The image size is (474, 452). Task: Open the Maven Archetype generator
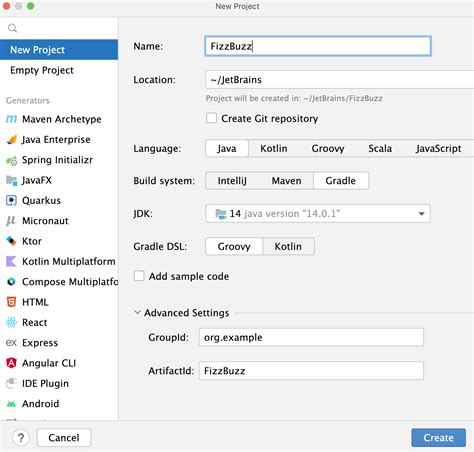pyautogui.click(x=59, y=119)
